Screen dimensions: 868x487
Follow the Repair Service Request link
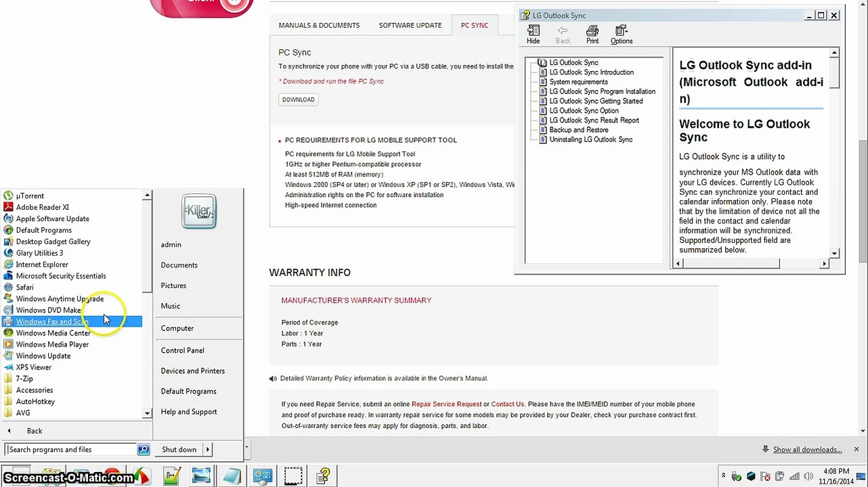[x=447, y=404]
